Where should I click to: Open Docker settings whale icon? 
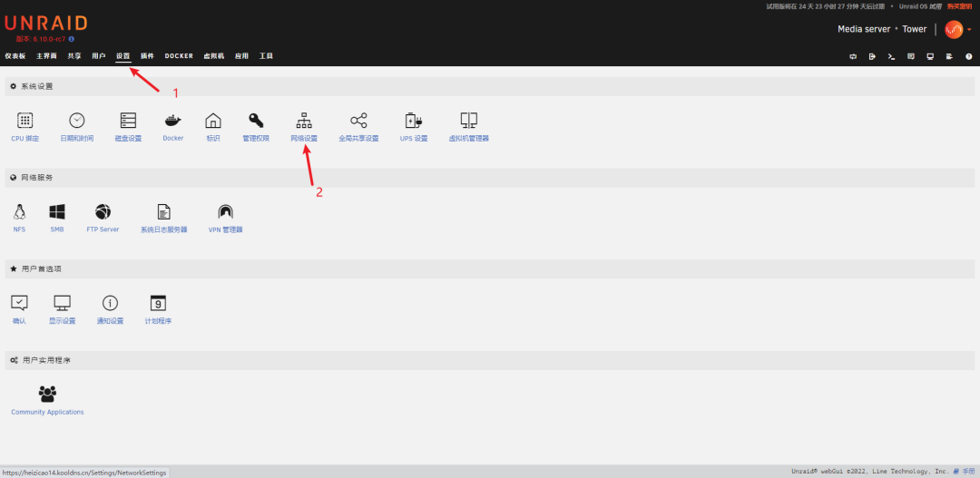(173, 121)
